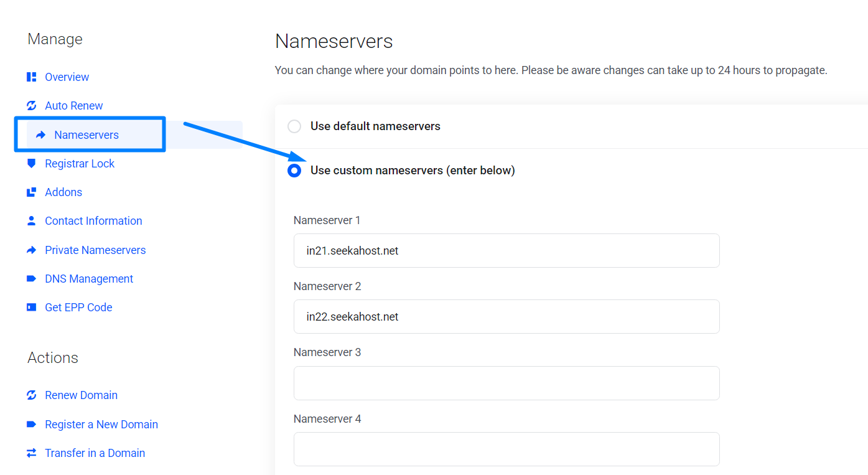Click the Auto Renew sync icon
This screenshot has height=475, width=868.
click(32, 106)
